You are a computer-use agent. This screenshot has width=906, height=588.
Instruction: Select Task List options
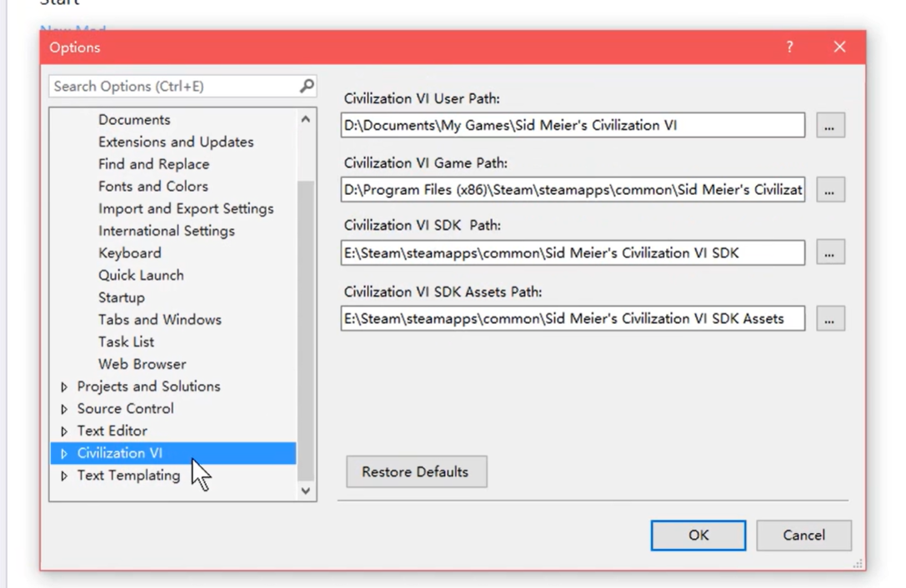[x=126, y=342]
